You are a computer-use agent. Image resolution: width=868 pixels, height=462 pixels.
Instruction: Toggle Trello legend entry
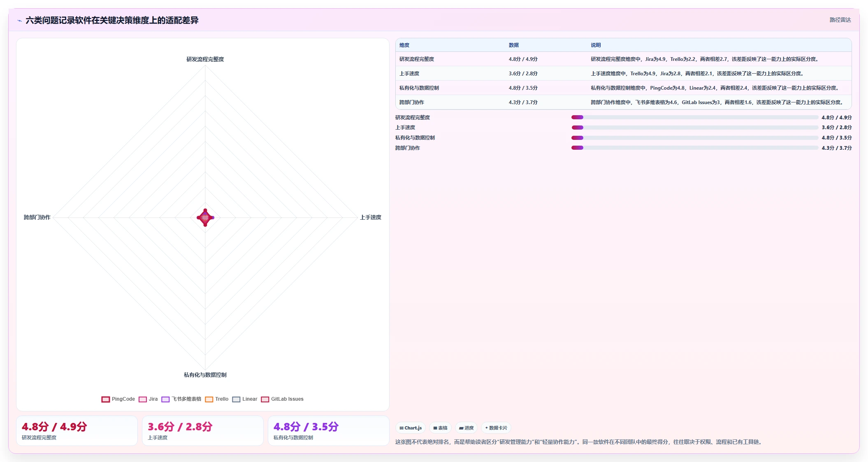pyautogui.click(x=217, y=399)
